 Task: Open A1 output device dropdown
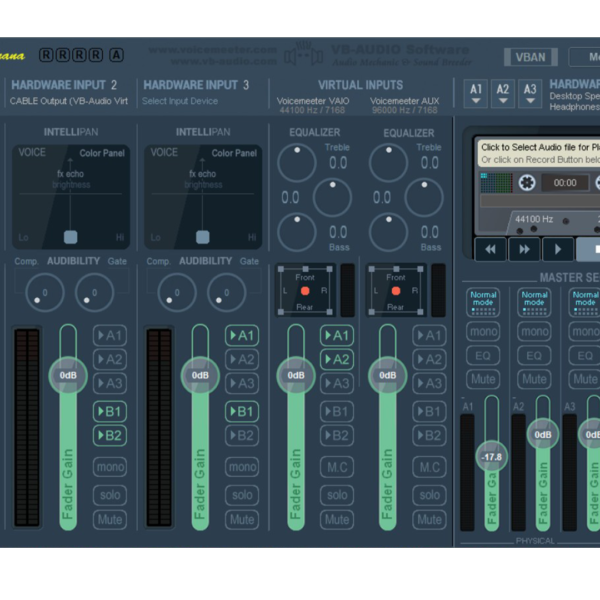point(476,93)
